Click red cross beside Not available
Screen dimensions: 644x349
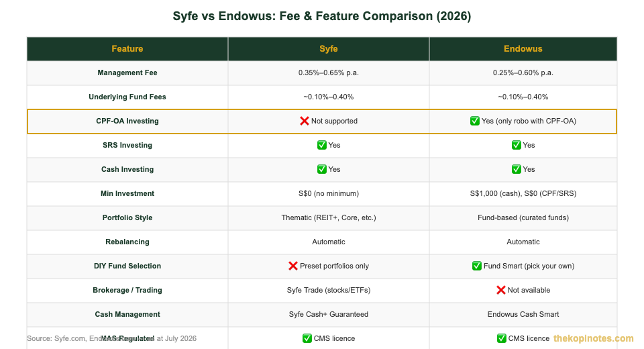click(500, 290)
